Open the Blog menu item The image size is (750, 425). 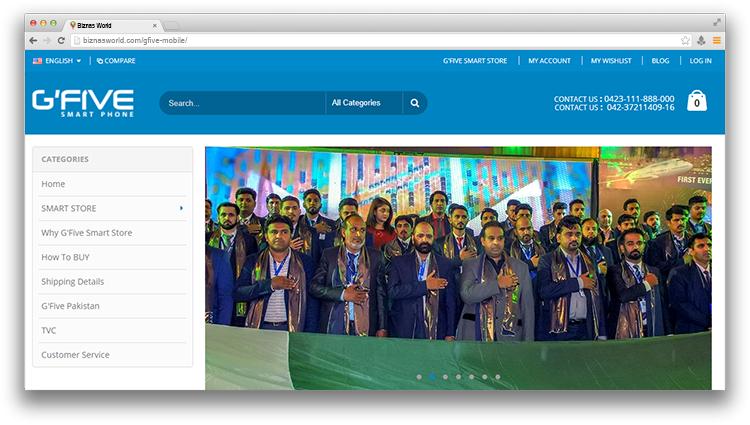tap(660, 61)
